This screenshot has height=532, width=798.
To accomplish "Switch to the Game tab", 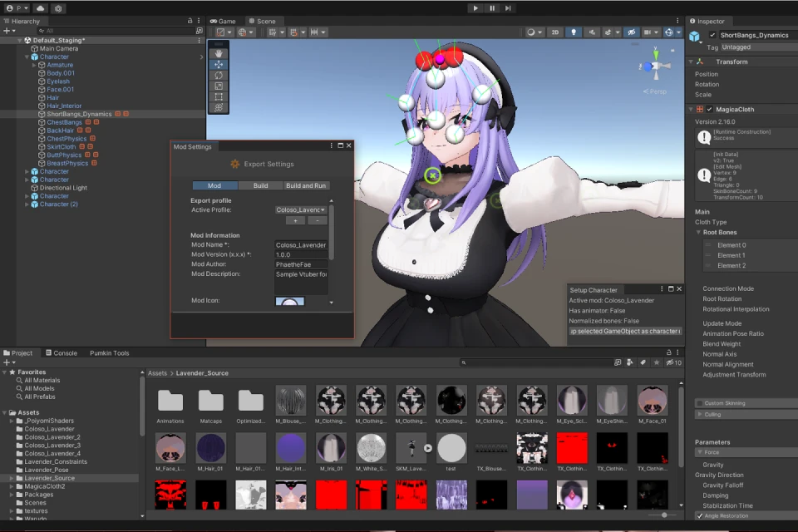I will tap(223, 21).
